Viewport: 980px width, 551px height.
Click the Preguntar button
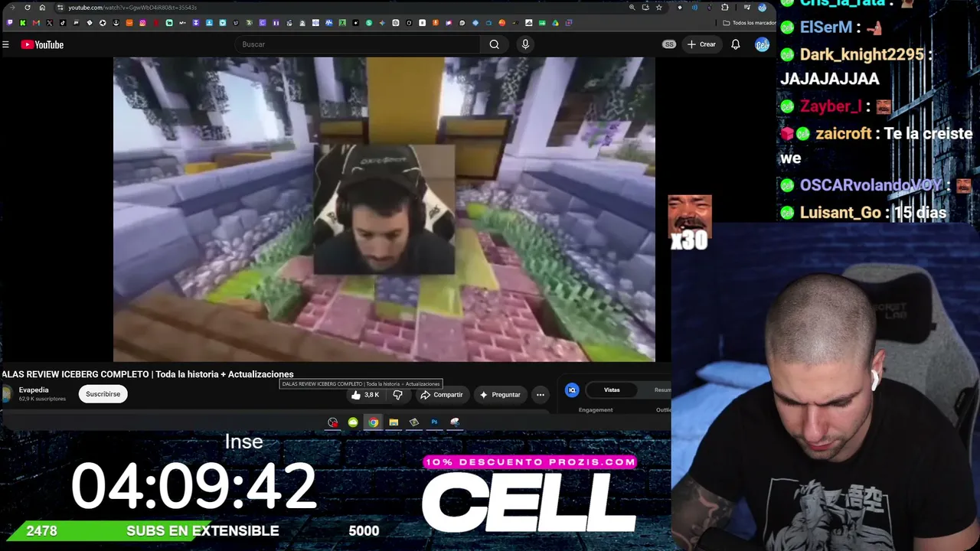pyautogui.click(x=500, y=395)
